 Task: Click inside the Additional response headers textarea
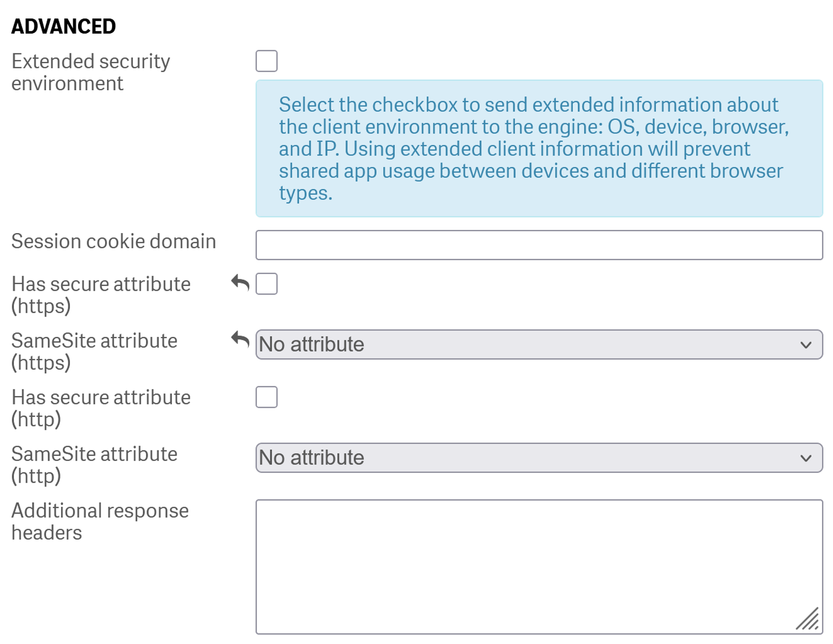pos(540,565)
